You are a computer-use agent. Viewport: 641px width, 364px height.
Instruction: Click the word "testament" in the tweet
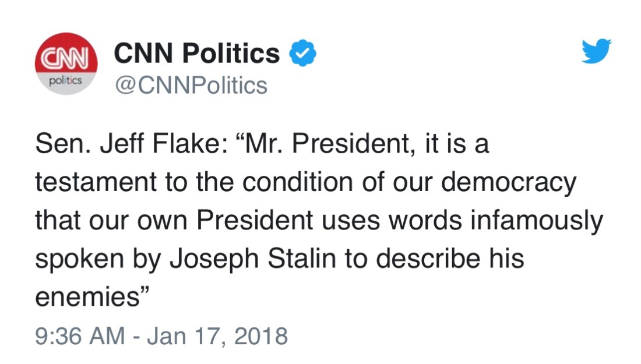96,183
